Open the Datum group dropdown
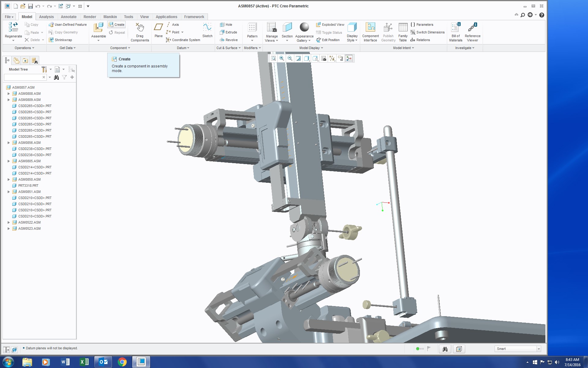The height and width of the screenshot is (368, 588). [x=183, y=48]
